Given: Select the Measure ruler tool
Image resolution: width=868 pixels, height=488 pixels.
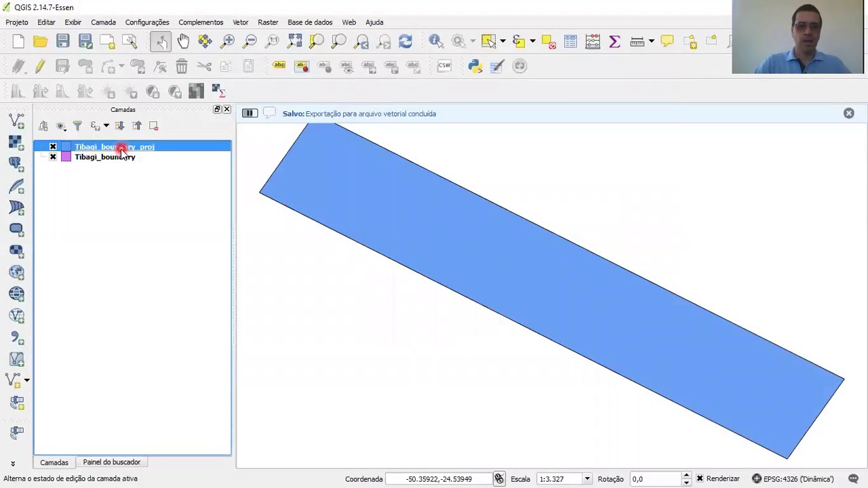Looking at the screenshot, I should pos(637,42).
